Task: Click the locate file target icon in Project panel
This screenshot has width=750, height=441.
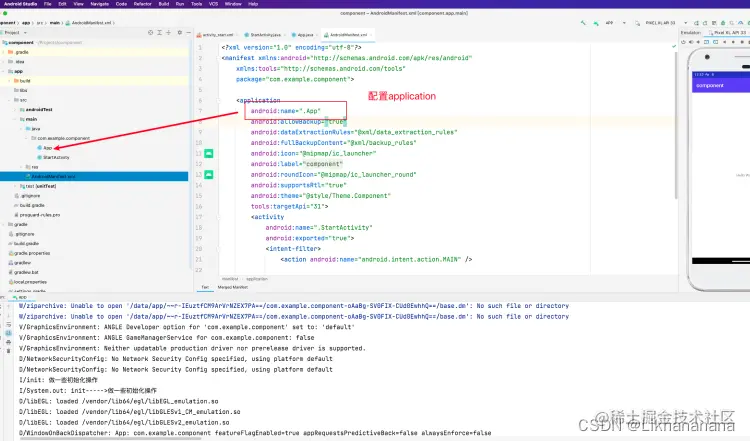Action: pos(151,33)
